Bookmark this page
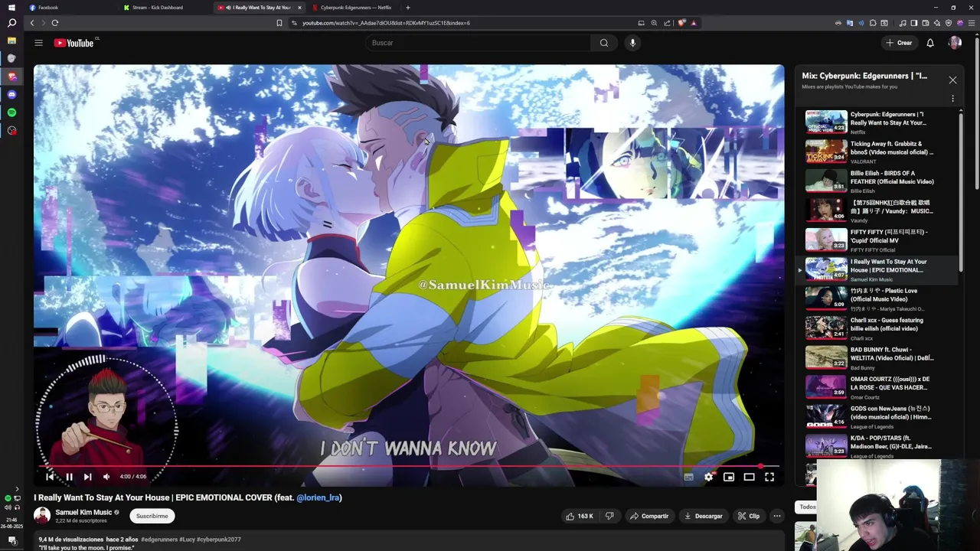The width and height of the screenshot is (980, 551). click(x=279, y=23)
